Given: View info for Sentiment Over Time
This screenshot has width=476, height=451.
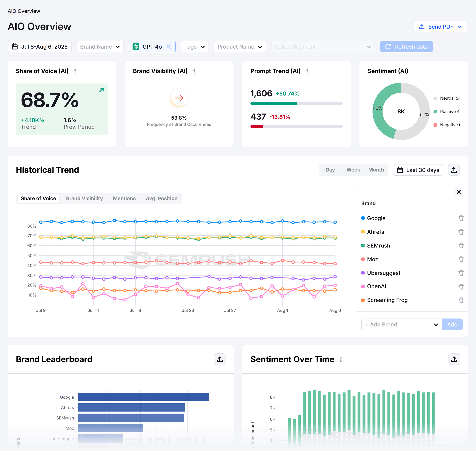Looking at the screenshot, I should tap(341, 360).
